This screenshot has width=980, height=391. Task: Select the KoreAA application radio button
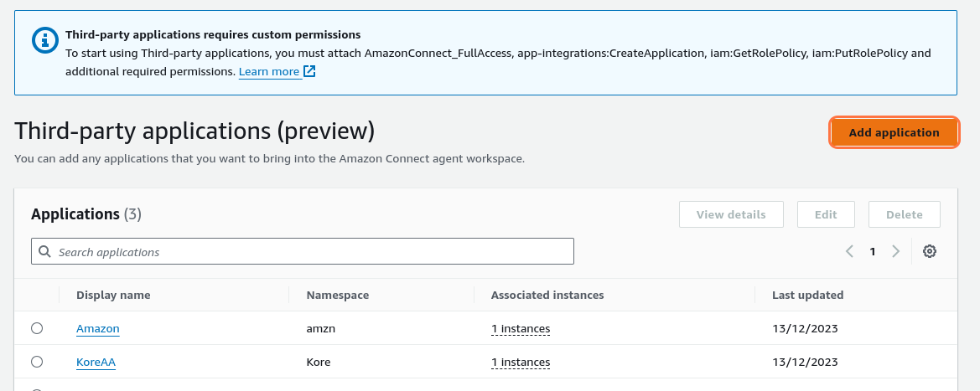[x=37, y=363]
